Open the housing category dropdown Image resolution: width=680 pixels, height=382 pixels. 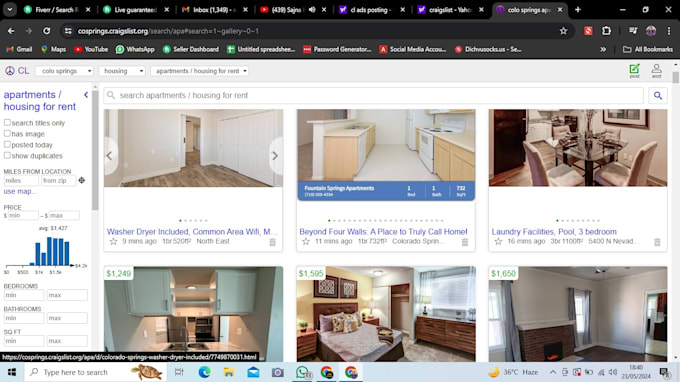[x=122, y=71]
